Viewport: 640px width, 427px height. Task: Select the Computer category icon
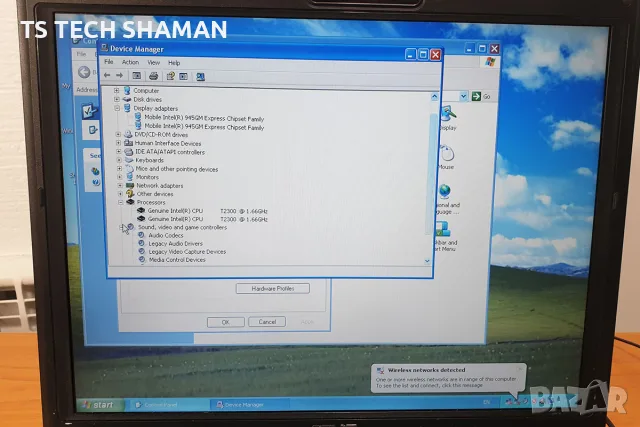pyautogui.click(x=127, y=90)
